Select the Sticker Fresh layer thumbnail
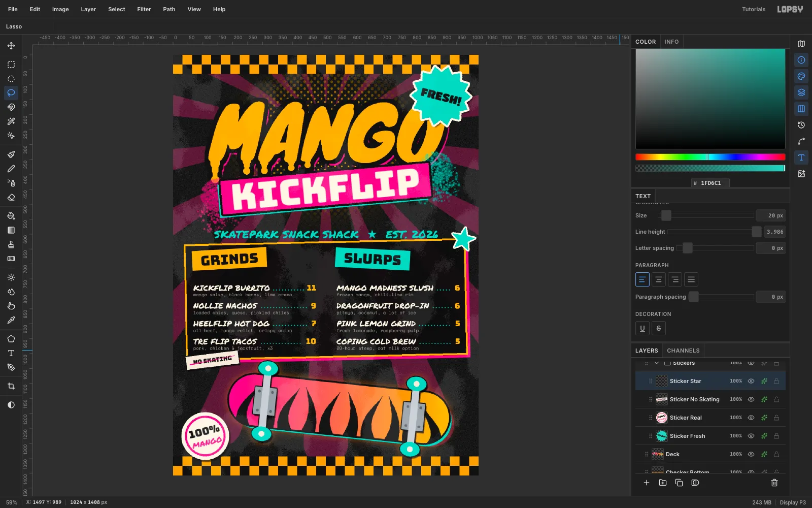This screenshot has width=812, height=508. [662, 436]
